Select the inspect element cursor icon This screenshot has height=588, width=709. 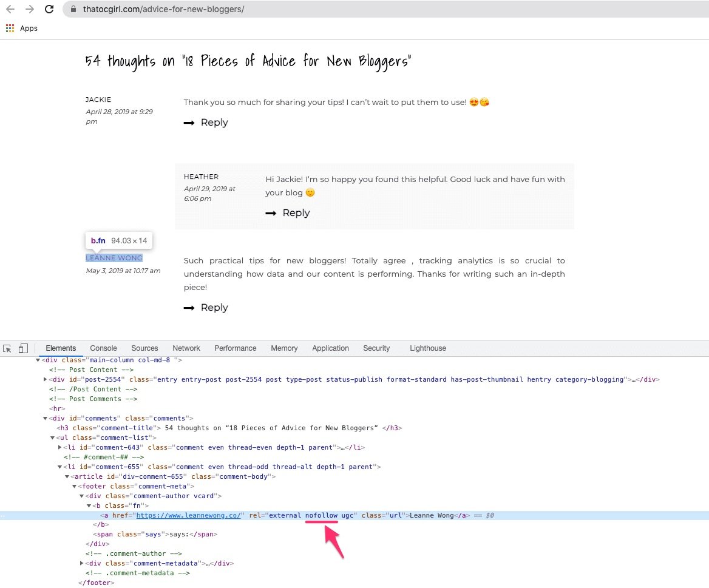click(8, 348)
